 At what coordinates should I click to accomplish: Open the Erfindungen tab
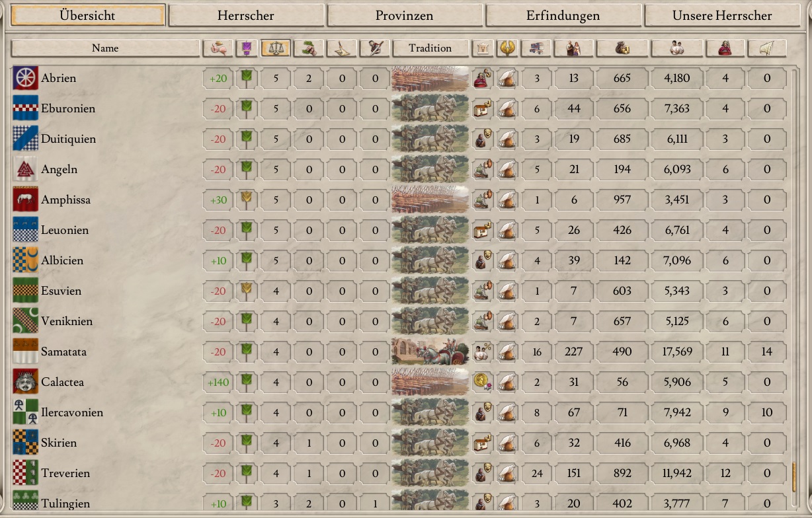pyautogui.click(x=563, y=15)
